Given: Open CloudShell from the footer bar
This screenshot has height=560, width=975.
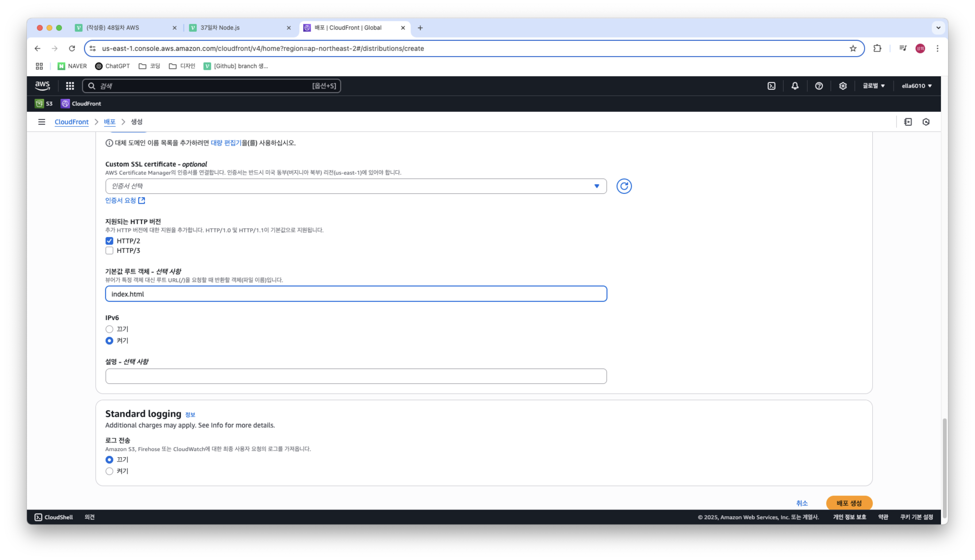Looking at the screenshot, I should point(54,517).
